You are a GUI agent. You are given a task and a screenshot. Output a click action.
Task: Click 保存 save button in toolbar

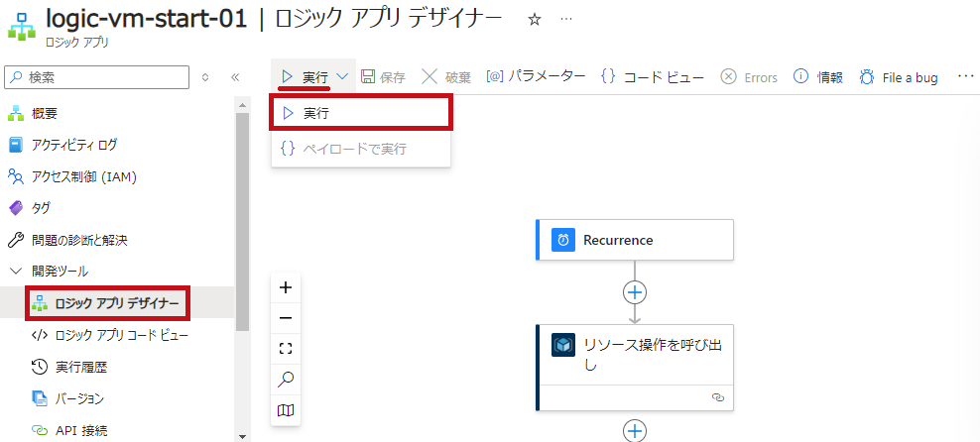(384, 77)
